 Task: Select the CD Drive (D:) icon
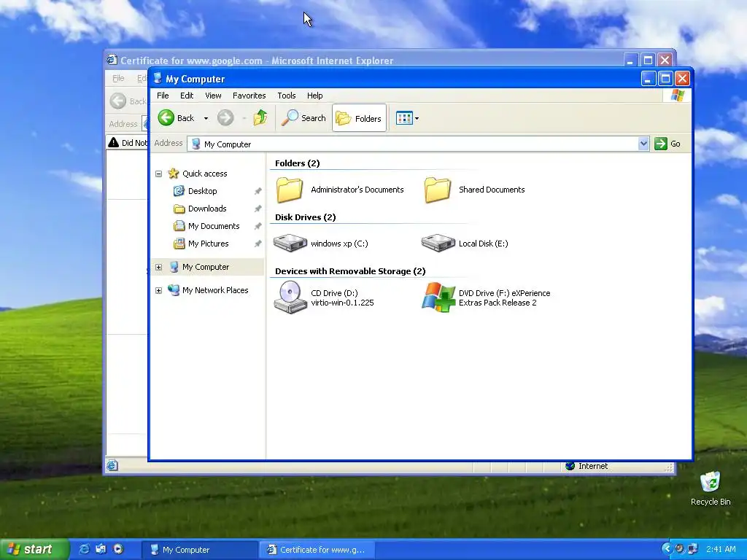point(290,297)
